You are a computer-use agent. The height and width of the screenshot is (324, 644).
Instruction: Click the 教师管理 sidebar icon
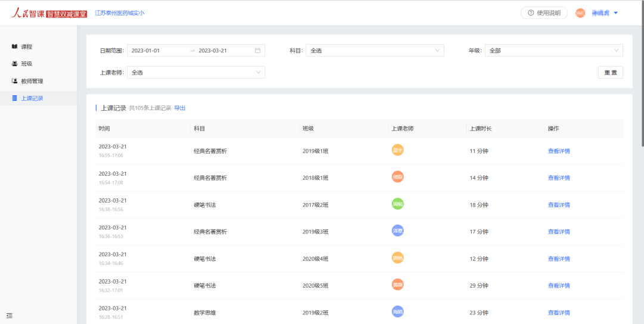pyautogui.click(x=14, y=81)
